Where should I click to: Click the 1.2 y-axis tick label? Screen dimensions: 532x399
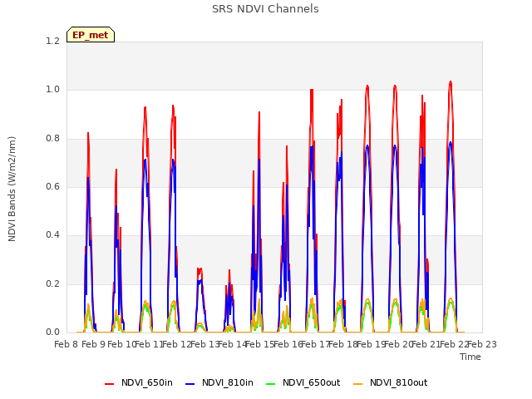pyautogui.click(x=53, y=41)
